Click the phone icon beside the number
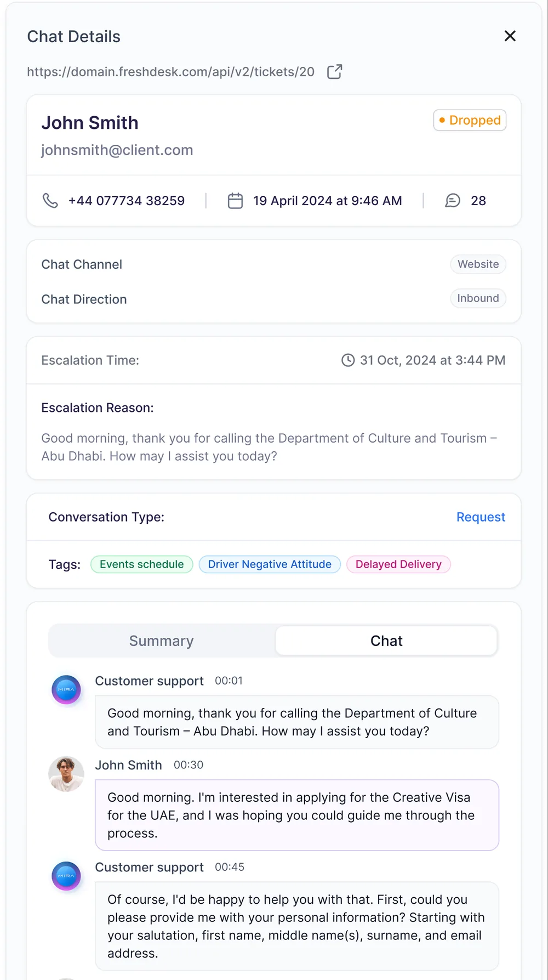Viewport: 548px width, 980px height. pyautogui.click(x=50, y=201)
